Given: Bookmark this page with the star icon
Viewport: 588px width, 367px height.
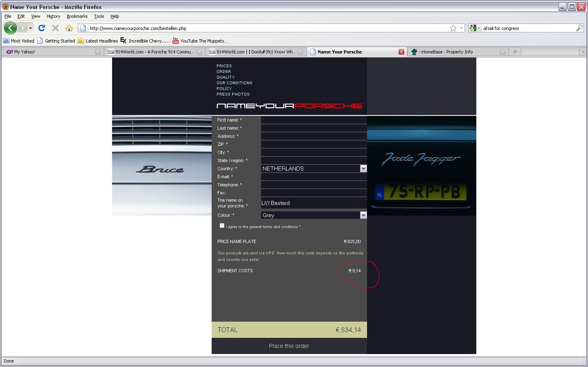Looking at the screenshot, I should (x=453, y=28).
